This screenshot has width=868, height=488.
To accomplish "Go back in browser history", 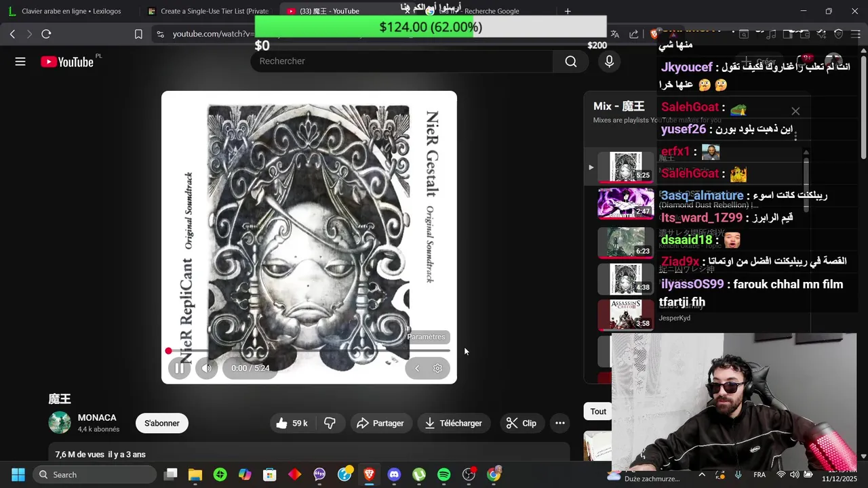I will pyautogui.click(x=12, y=34).
